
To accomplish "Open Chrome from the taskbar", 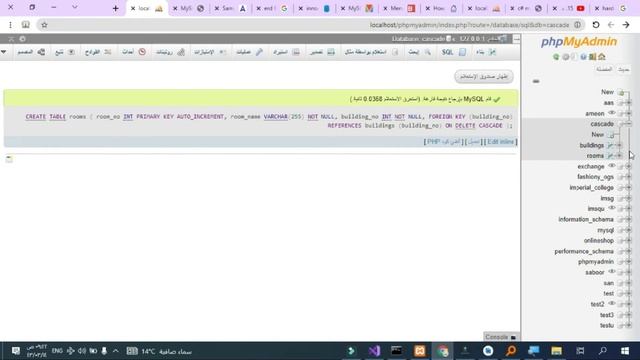I will coord(443,351).
